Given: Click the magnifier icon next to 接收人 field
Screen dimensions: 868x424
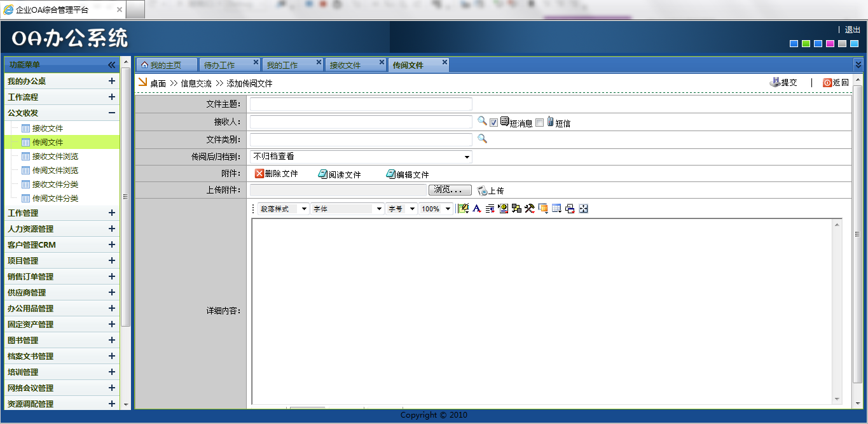Looking at the screenshot, I should (x=482, y=121).
